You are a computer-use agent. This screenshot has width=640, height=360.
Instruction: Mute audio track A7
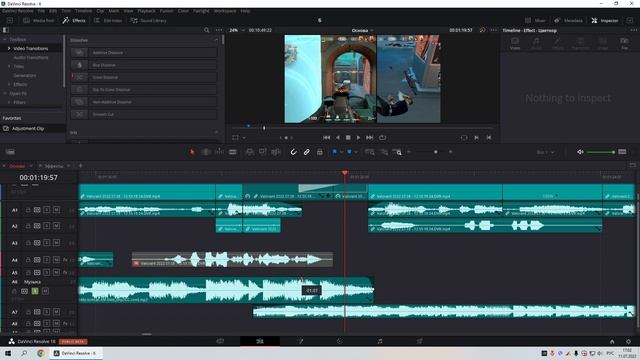(56, 312)
